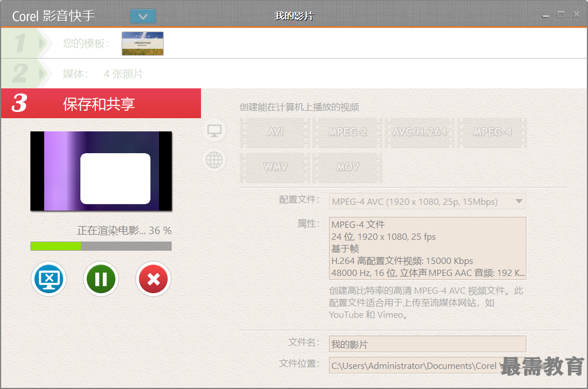Click the 我的影片 window title text
This screenshot has height=389, width=588.
294,16
